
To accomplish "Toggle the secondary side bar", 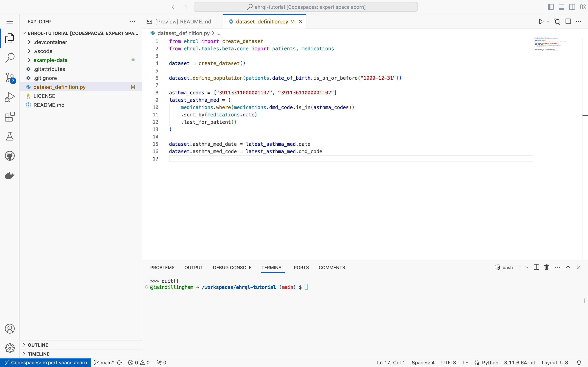I will (x=572, y=7).
